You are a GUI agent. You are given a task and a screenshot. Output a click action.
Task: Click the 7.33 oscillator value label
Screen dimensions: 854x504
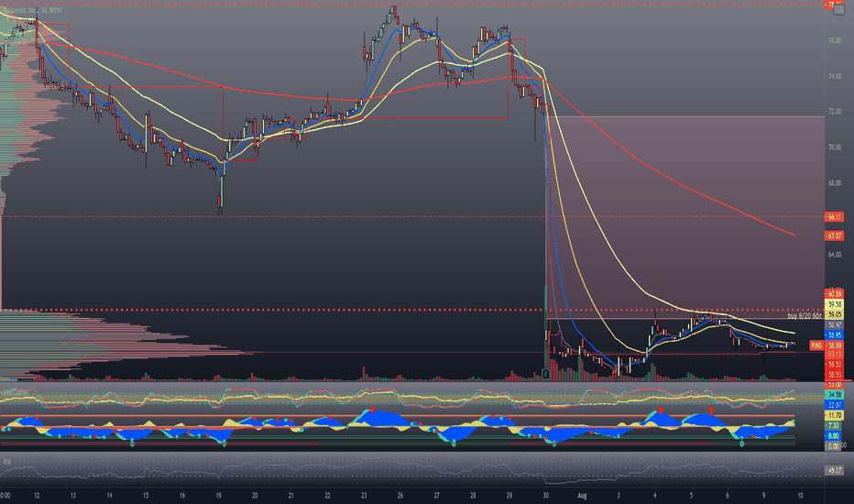pyautogui.click(x=835, y=425)
